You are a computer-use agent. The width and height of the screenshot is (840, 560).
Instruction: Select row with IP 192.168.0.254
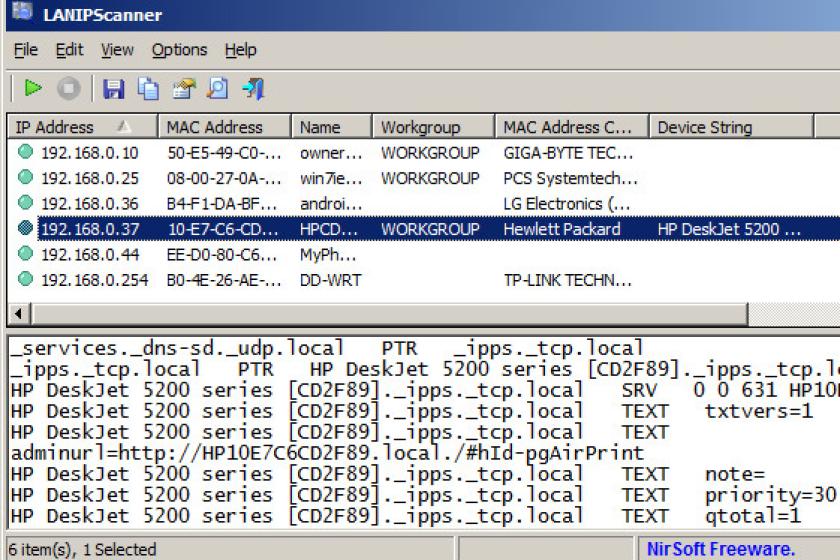[424, 280]
